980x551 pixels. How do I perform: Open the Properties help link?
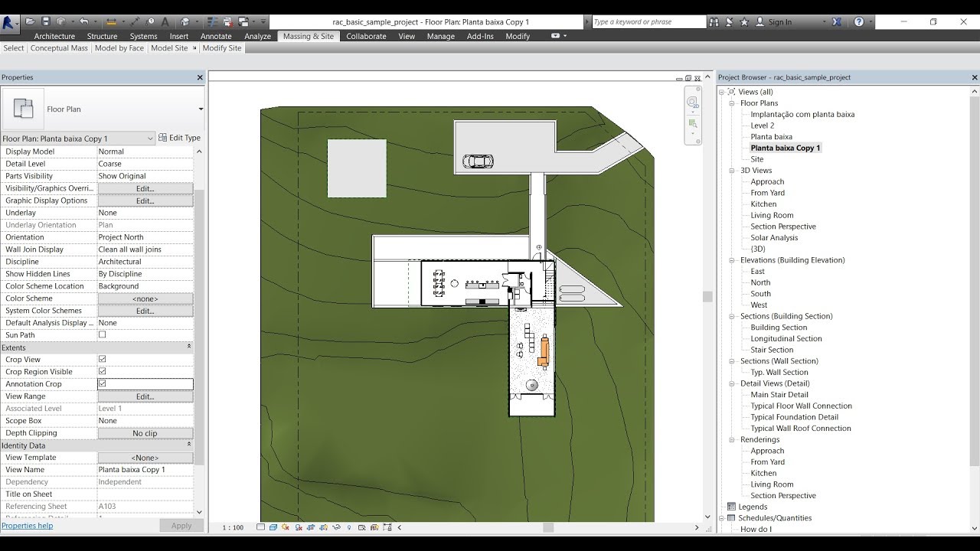[27, 526]
